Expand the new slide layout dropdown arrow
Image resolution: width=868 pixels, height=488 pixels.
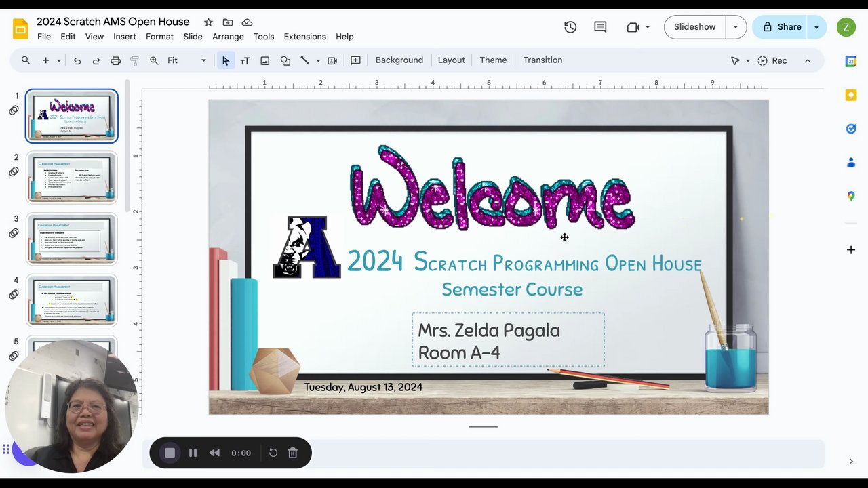(x=59, y=60)
